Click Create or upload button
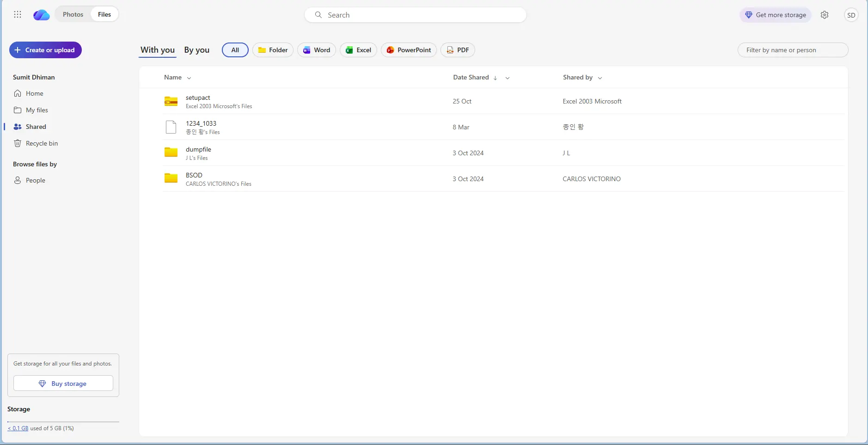The image size is (868, 445). (x=45, y=50)
